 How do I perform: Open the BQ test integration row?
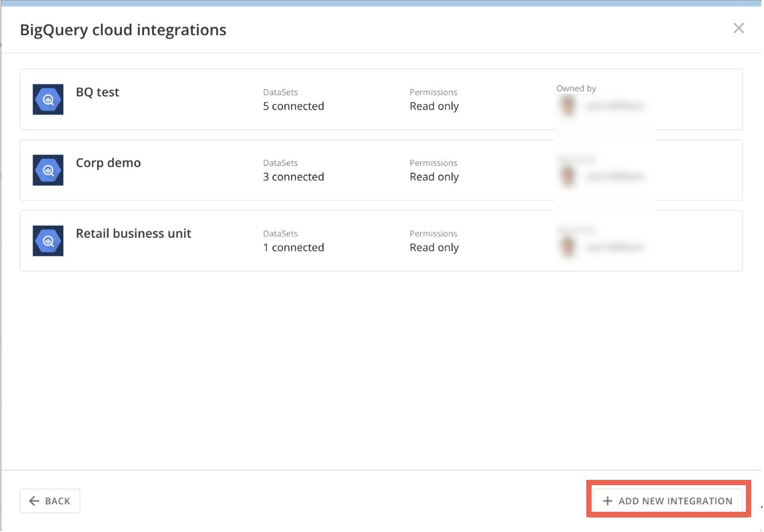372,99
